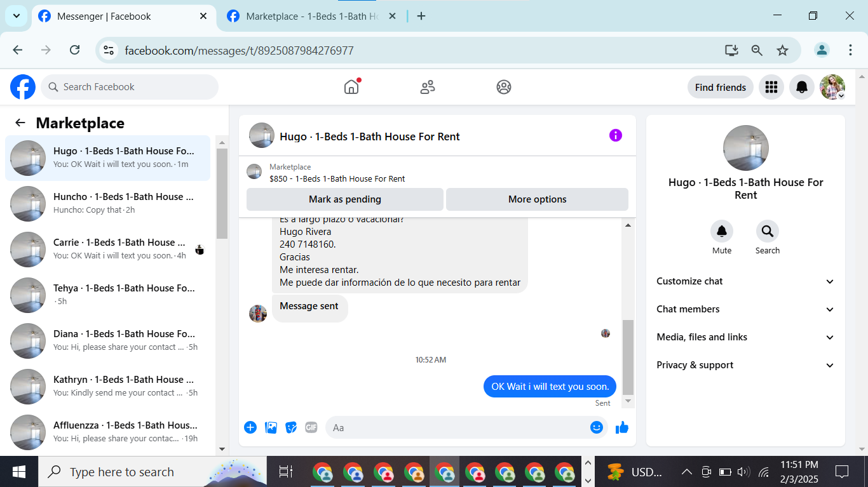
Task: Open the Chrome three-dot menu
Action: click(850, 50)
